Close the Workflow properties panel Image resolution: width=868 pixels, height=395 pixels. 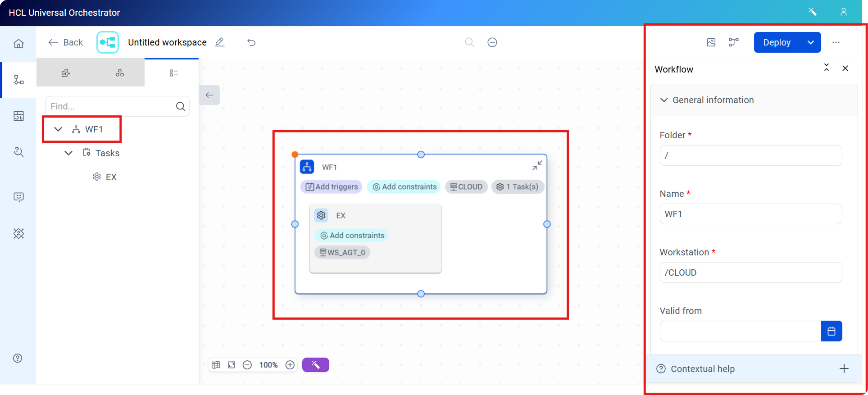[845, 68]
